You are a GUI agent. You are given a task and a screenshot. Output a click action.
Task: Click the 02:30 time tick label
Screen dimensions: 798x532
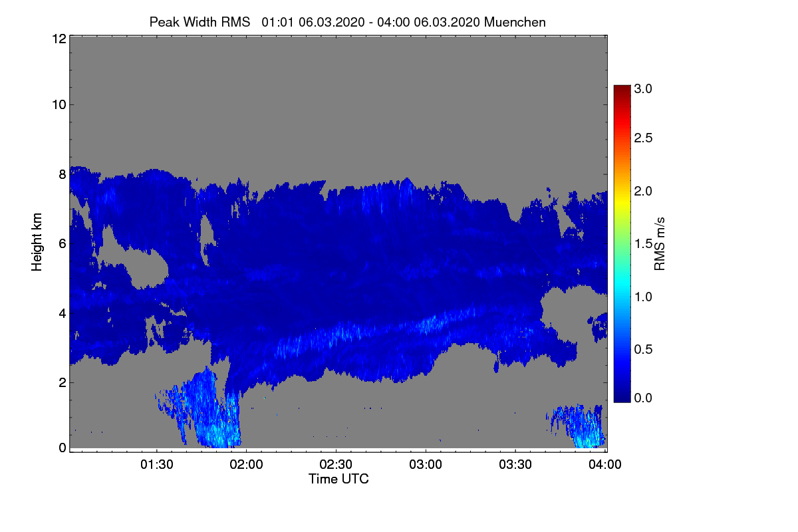point(336,465)
